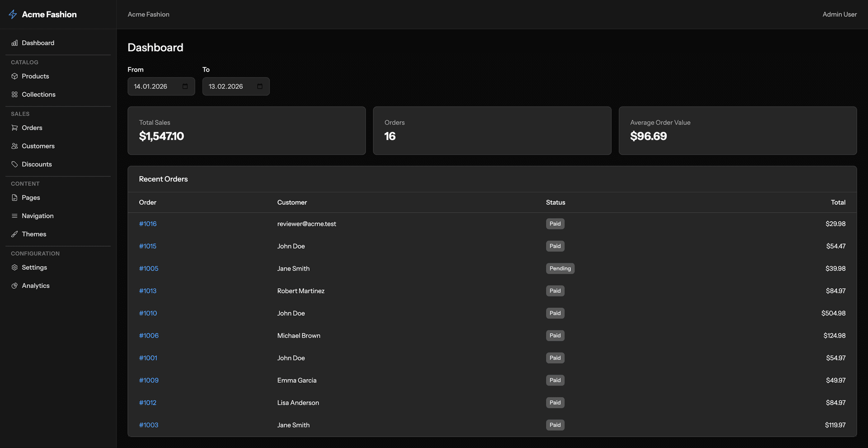Open the To date calendar picker
The image size is (868, 448).
259,86
